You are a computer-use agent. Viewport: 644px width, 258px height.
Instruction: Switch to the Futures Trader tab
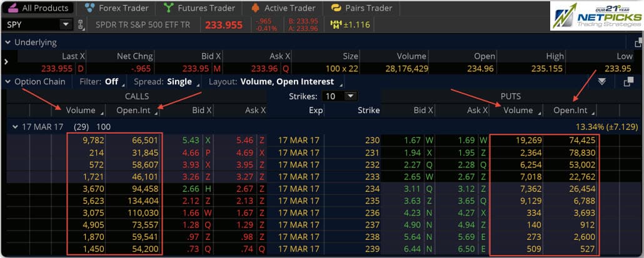click(x=199, y=7)
